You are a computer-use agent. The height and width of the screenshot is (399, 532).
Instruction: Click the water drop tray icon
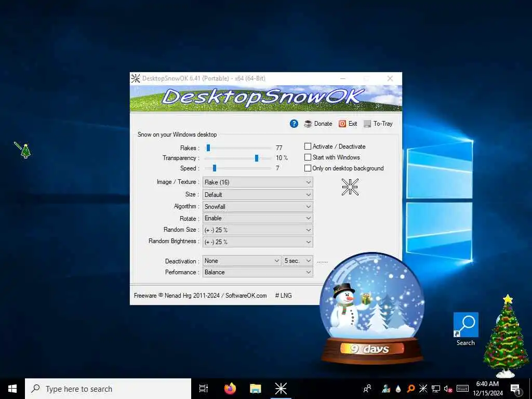click(x=398, y=389)
